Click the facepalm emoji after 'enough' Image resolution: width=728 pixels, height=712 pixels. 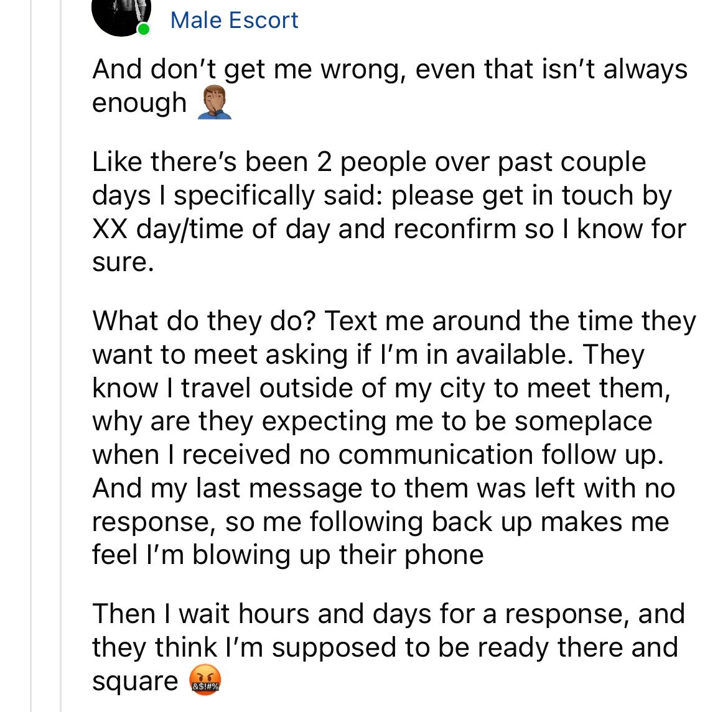click(214, 103)
